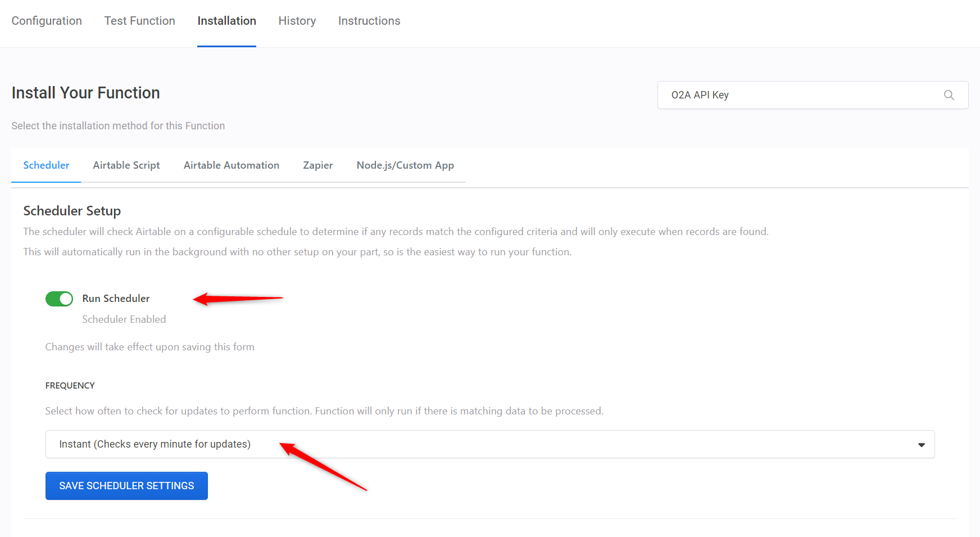Image resolution: width=980 pixels, height=537 pixels.
Task: Select the Installation tab
Action: pos(226,21)
